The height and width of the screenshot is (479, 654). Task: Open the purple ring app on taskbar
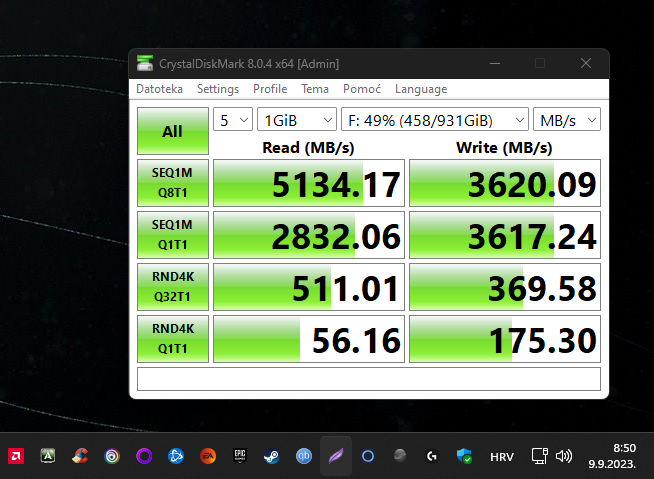(144, 456)
